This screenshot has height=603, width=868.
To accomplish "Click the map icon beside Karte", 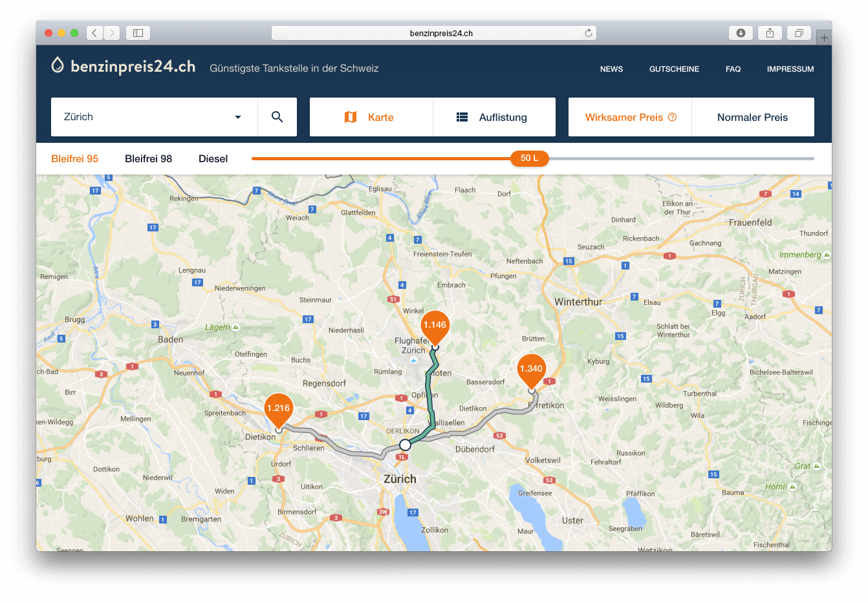I will click(351, 117).
